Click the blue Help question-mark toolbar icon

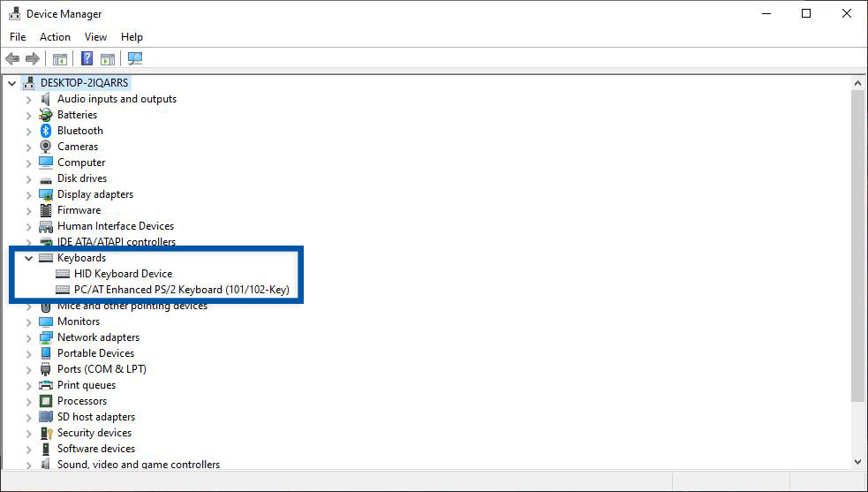pos(87,58)
